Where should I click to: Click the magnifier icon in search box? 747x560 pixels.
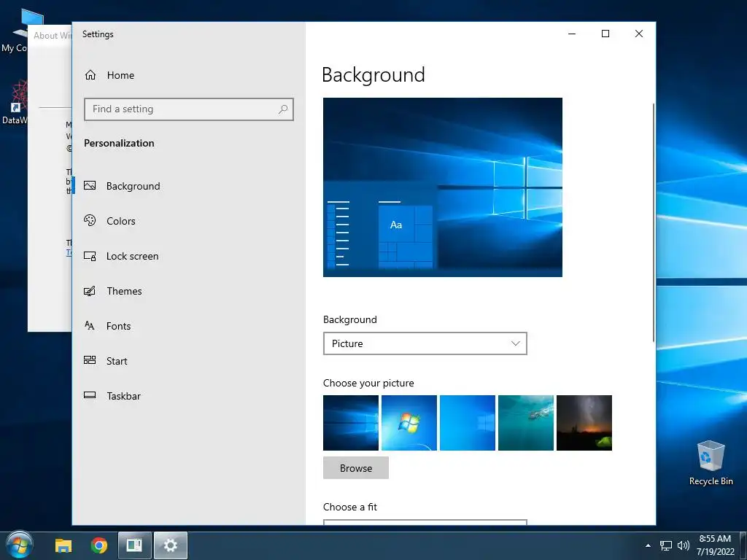(x=283, y=109)
